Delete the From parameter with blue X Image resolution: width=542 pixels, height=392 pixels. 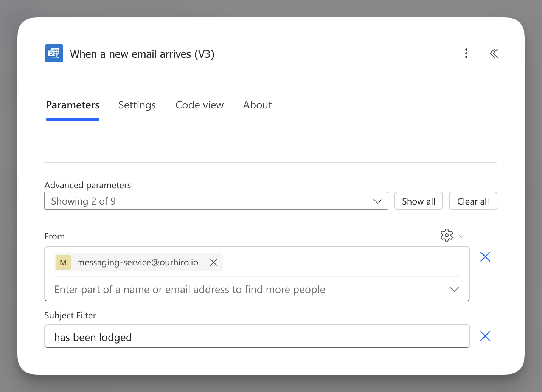[x=485, y=257]
